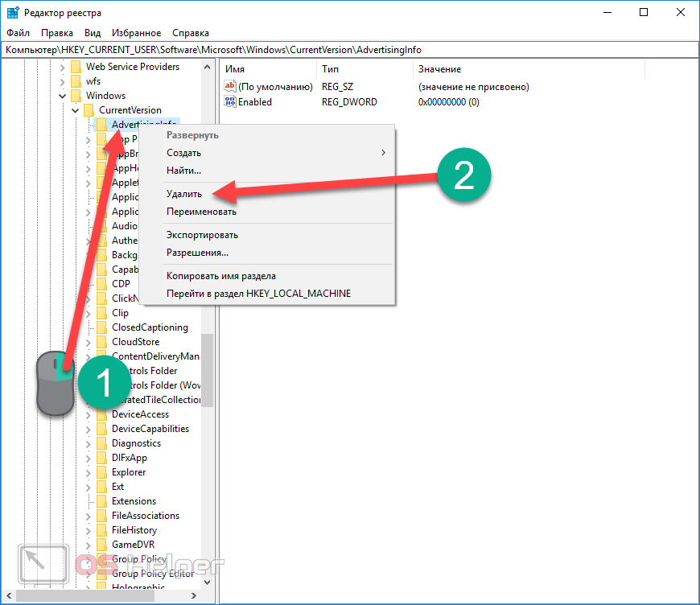
Task: Collapse the CurrentVersion tree node
Action: (x=75, y=110)
